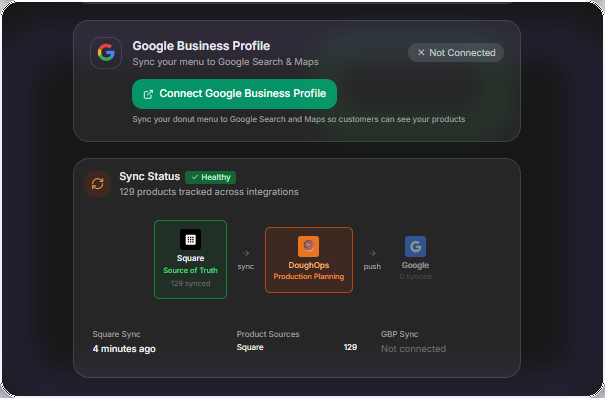
Task: Click the arrow icon above push label
Action: (x=372, y=253)
